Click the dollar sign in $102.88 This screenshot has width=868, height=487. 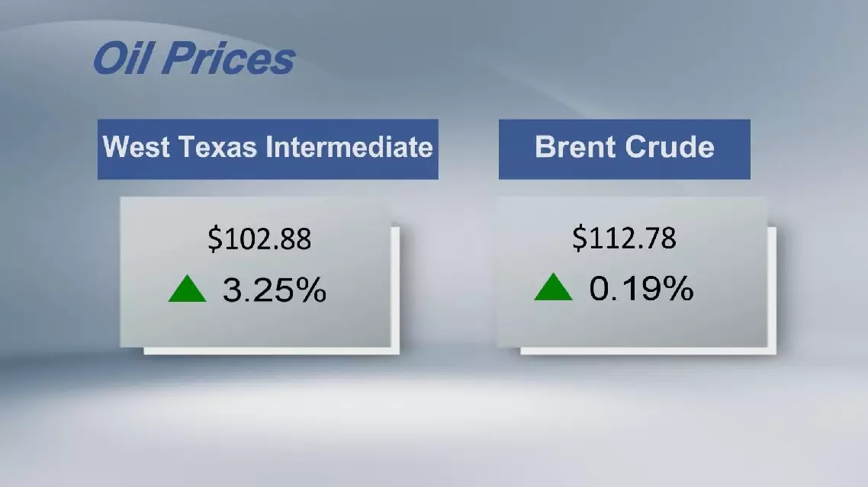tap(214, 239)
